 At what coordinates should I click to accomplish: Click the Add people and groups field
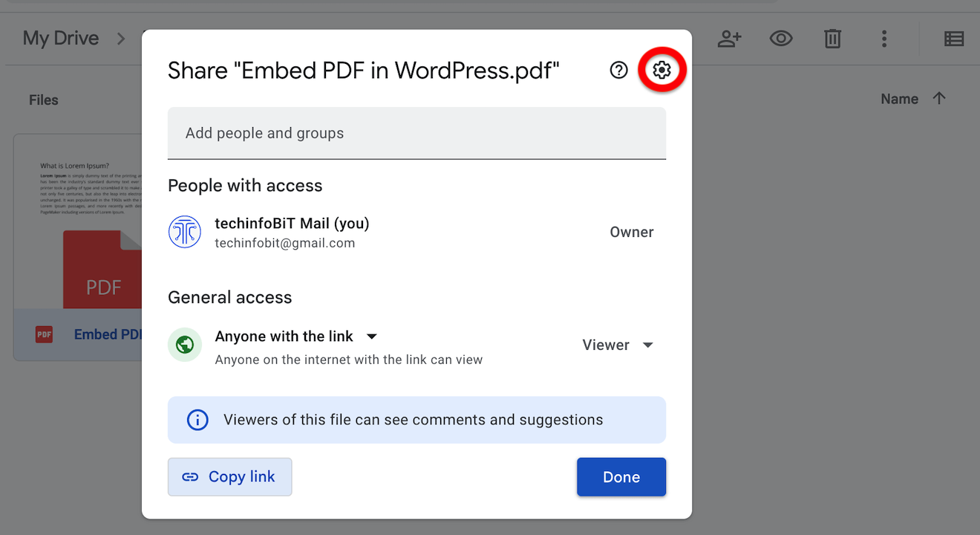point(416,134)
